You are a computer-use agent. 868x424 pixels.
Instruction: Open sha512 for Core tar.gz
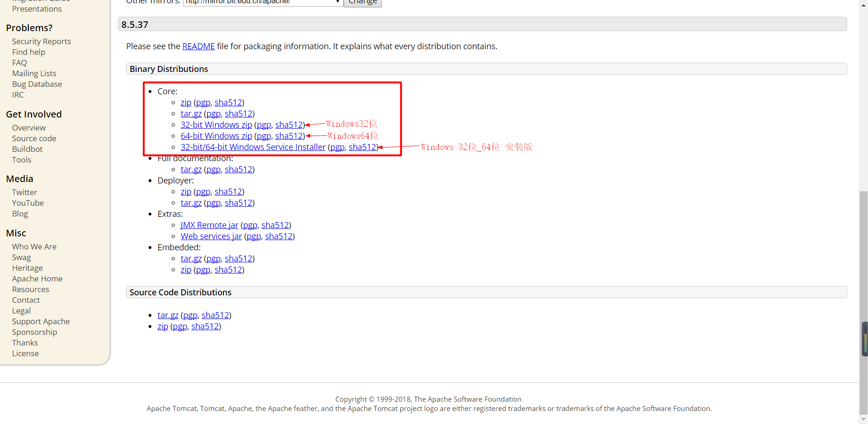point(238,114)
